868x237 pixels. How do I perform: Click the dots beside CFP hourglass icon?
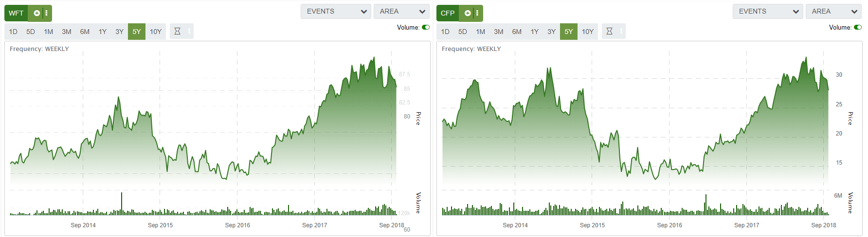click(621, 32)
